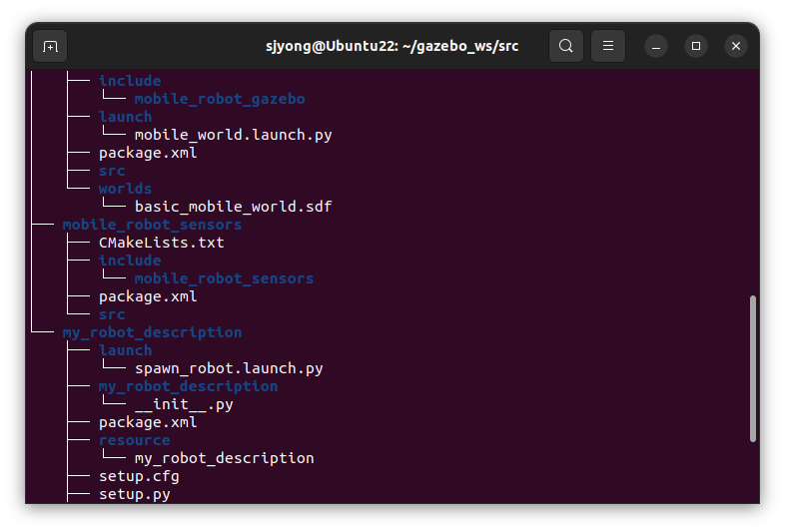Click the CMakeLists.txt entry
785x532 pixels.
coord(161,243)
